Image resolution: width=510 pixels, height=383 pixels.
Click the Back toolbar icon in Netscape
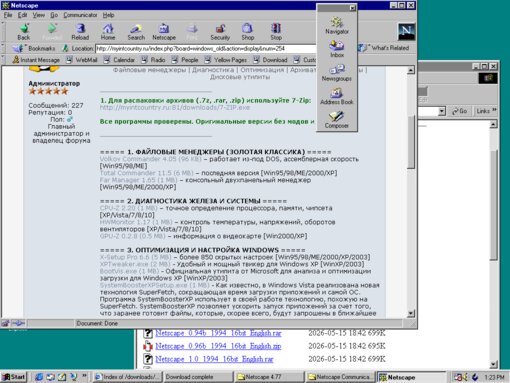24,32
